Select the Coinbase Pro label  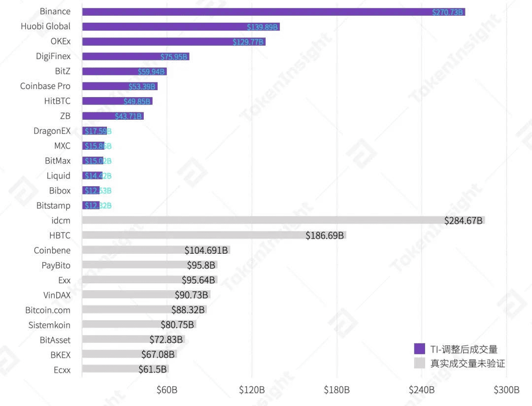[45, 86]
